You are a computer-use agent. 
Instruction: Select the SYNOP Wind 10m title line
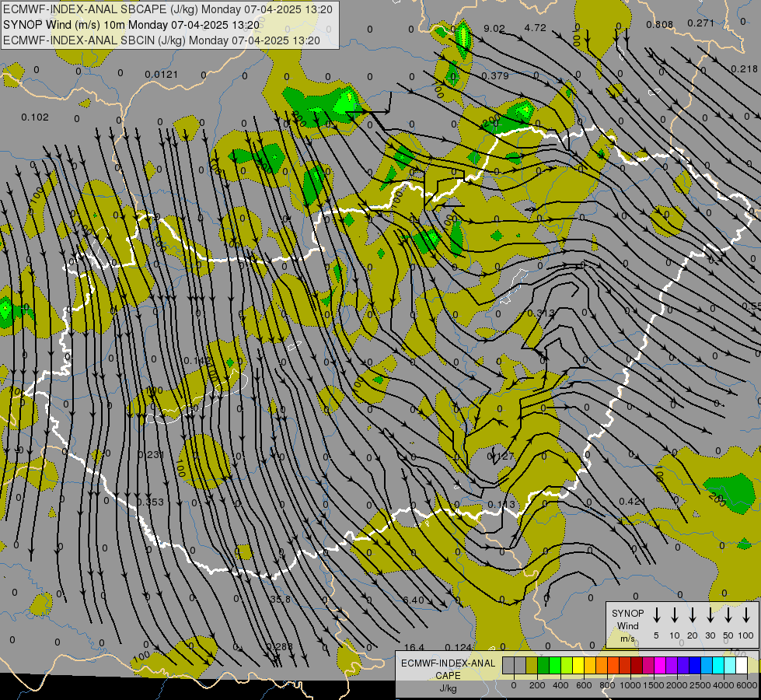131,25
